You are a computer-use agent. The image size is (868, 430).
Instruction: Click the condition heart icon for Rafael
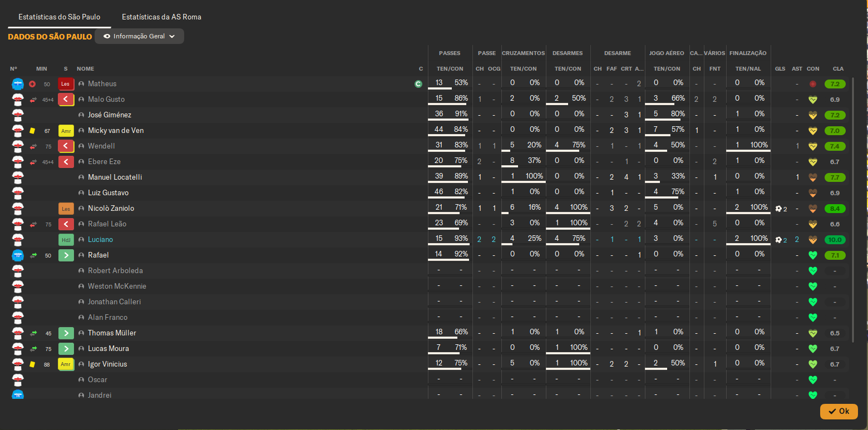point(813,255)
